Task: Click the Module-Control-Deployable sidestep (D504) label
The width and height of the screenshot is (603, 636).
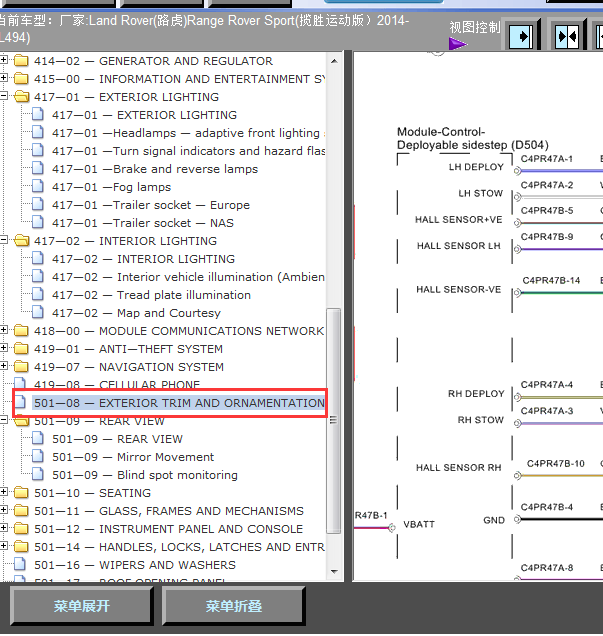Action: (473, 138)
